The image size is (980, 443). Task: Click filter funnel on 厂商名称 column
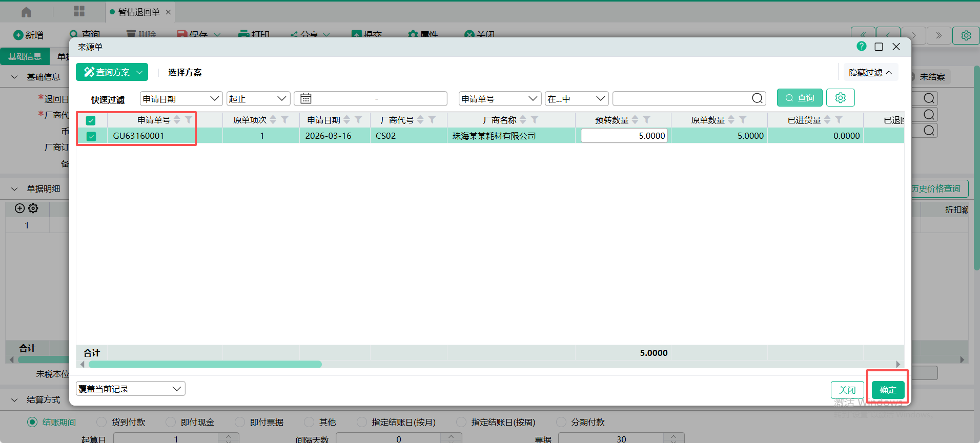click(535, 120)
